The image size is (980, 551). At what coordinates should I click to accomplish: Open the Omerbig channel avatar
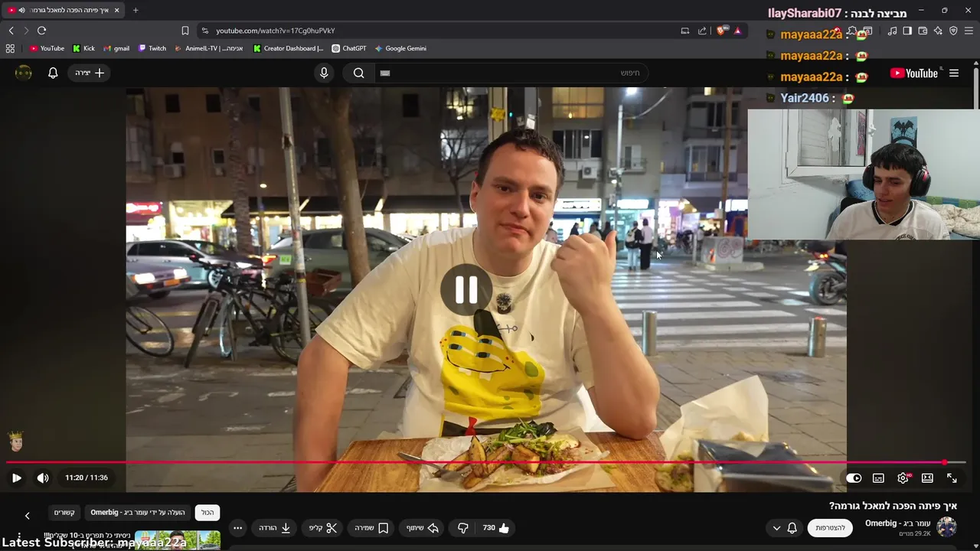(x=947, y=527)
